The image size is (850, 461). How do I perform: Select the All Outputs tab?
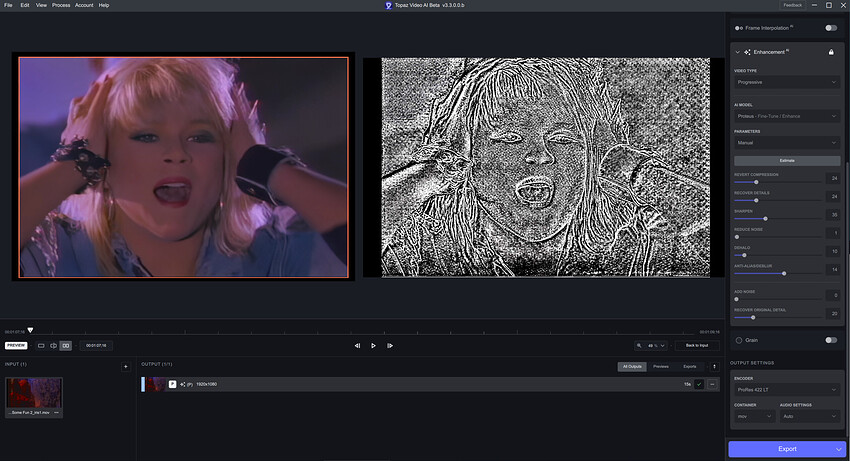632,367
